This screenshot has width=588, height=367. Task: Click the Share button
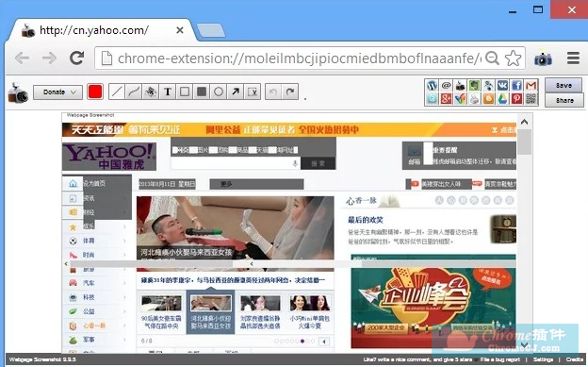click(x=564, y=100)
